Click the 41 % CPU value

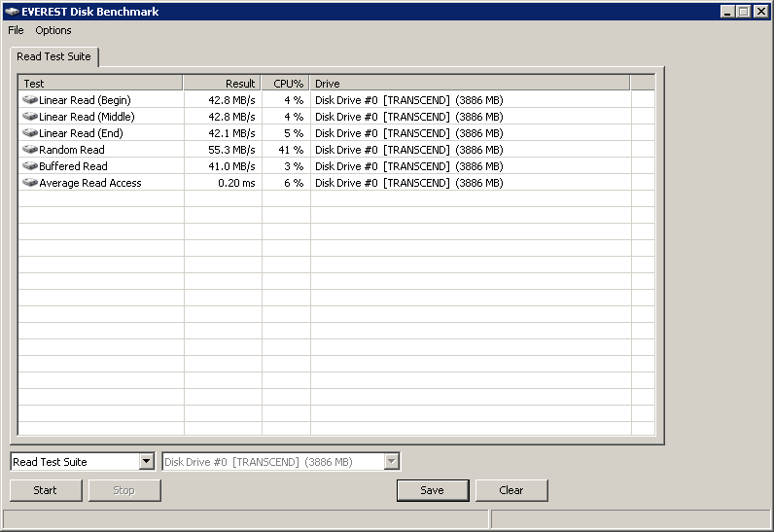click(291, 150)
